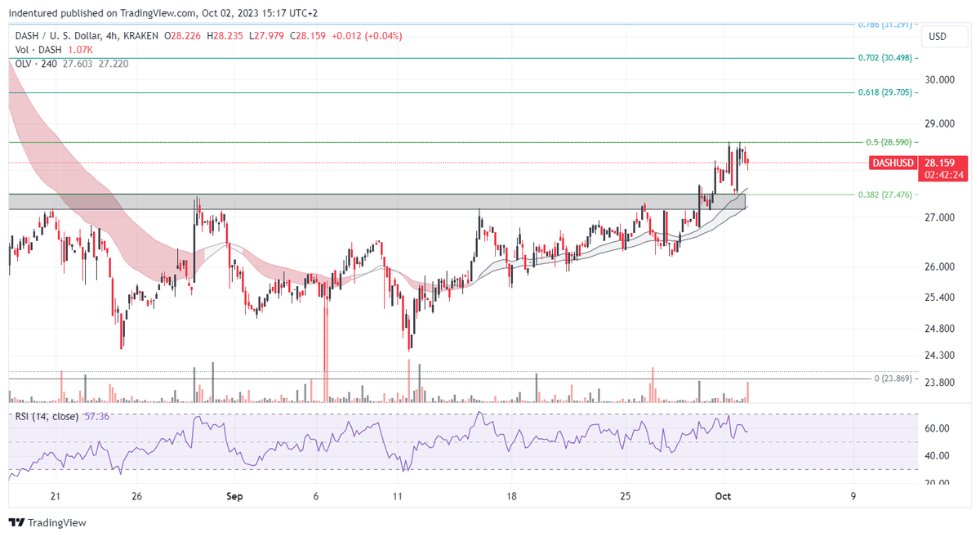
Task: Click the red DASHUSD price tag icon
Action: 893,163
